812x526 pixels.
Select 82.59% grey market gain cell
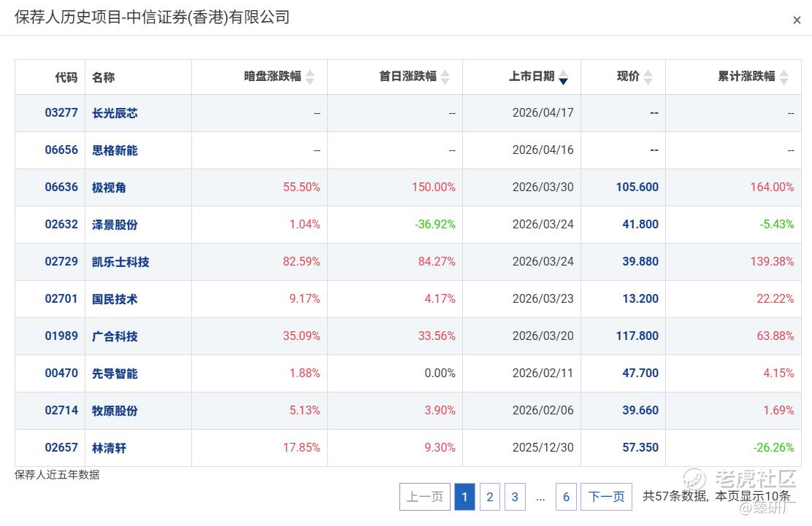[x=302, y=262]
